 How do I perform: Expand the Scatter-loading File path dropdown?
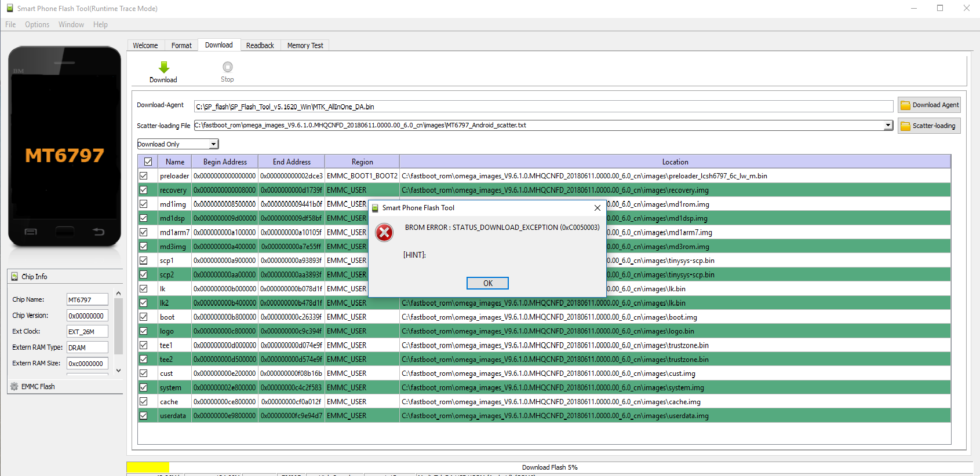click(888, 125)
